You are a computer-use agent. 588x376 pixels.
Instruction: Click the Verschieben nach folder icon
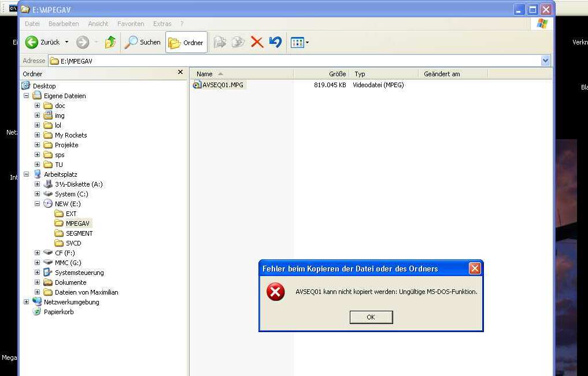coord(220,42)
